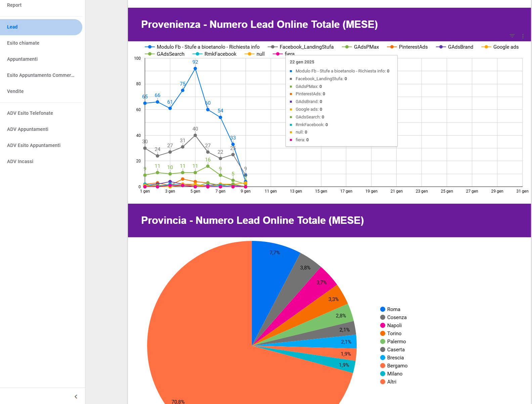Select the Google ads legend entry
532x404 pixels.
coord(500,47)
